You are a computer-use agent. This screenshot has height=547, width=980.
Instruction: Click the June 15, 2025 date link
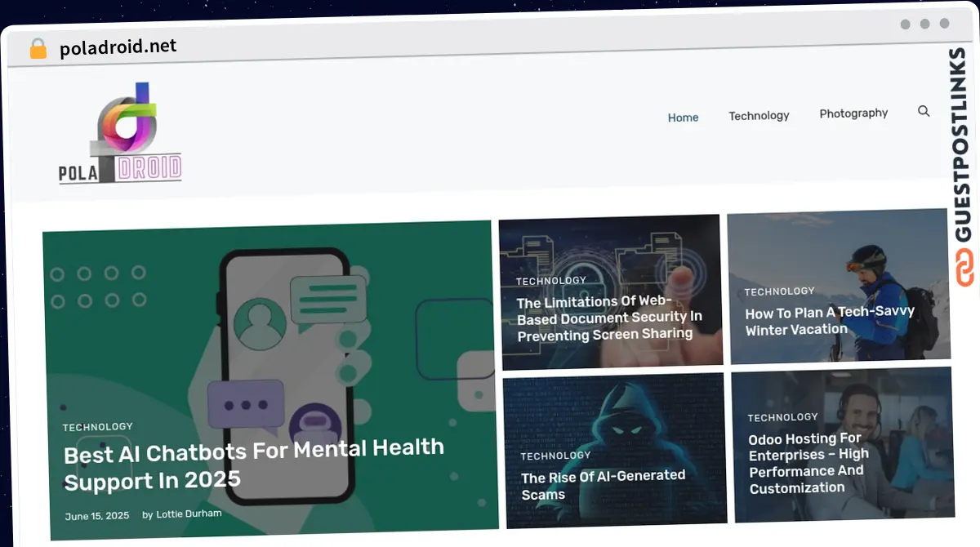point(97,516)
